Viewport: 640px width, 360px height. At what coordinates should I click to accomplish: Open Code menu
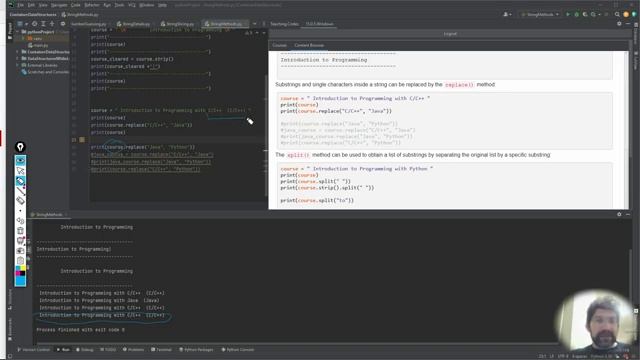76,5
